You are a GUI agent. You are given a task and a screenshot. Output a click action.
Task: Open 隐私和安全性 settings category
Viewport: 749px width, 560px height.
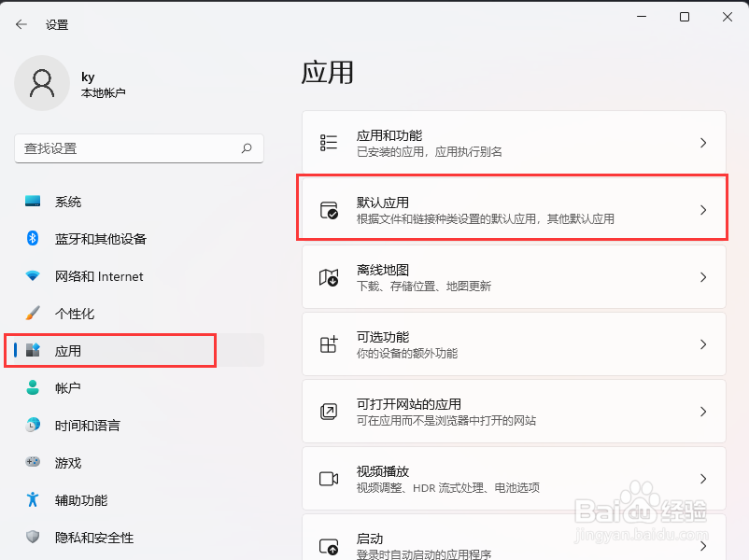pyautogui.click(x=139, y=537)
